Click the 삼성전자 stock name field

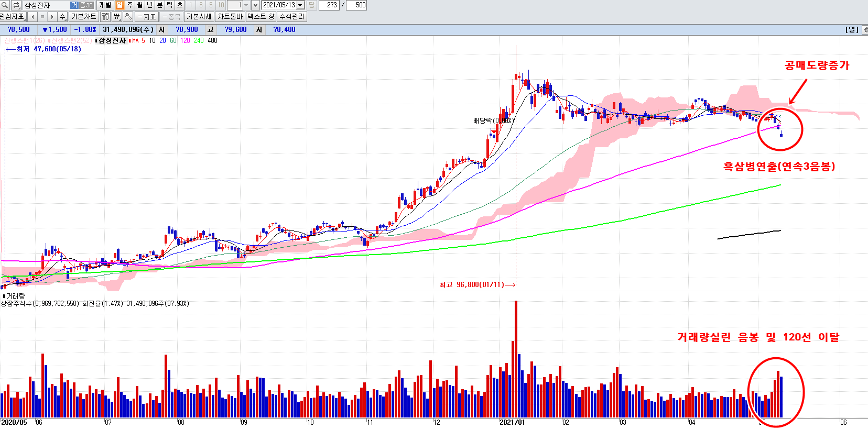click(46, 5)
